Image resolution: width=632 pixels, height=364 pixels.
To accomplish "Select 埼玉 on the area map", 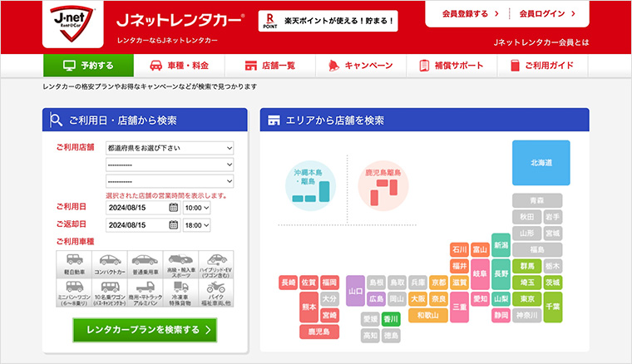I will point(527,283).
